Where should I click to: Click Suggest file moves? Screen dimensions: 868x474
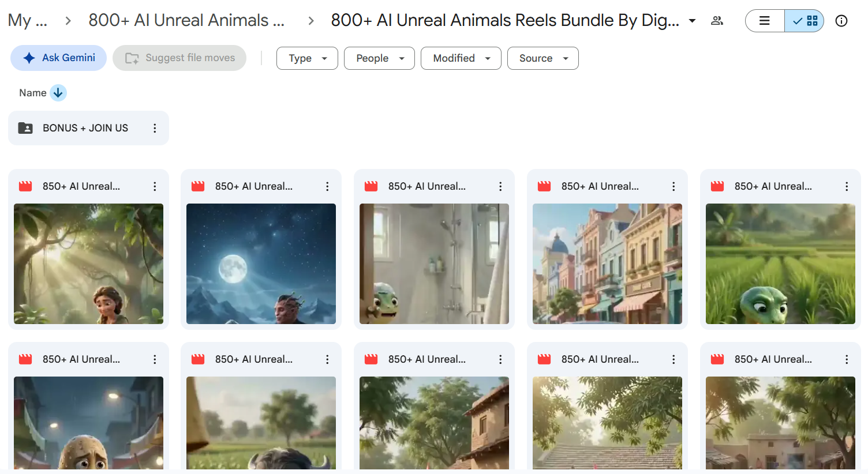tap(179, 58)
